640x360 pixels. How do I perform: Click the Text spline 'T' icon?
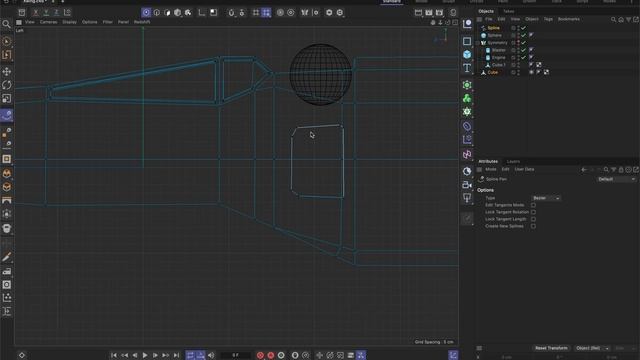[x=467, y=68]
